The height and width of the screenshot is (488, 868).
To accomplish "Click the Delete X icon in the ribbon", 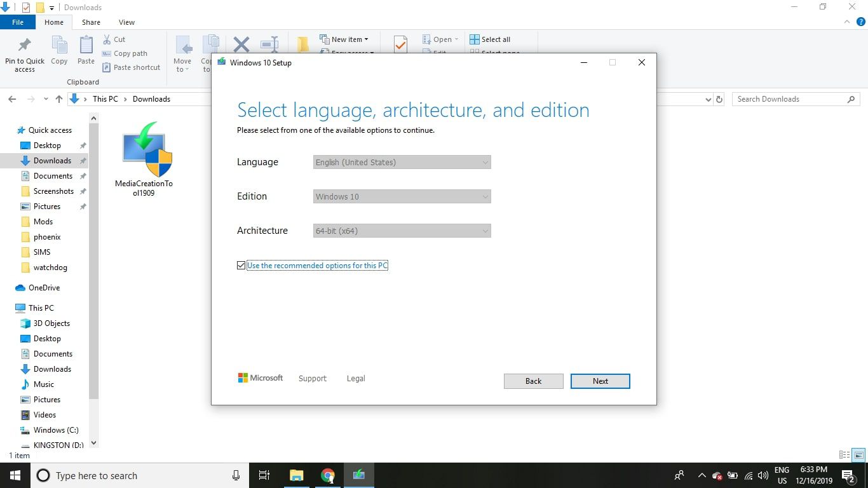I will (x=241, y=44).
